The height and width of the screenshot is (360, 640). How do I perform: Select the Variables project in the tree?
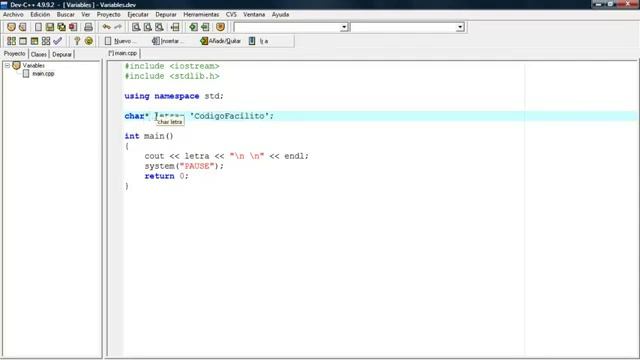[33, 65]
